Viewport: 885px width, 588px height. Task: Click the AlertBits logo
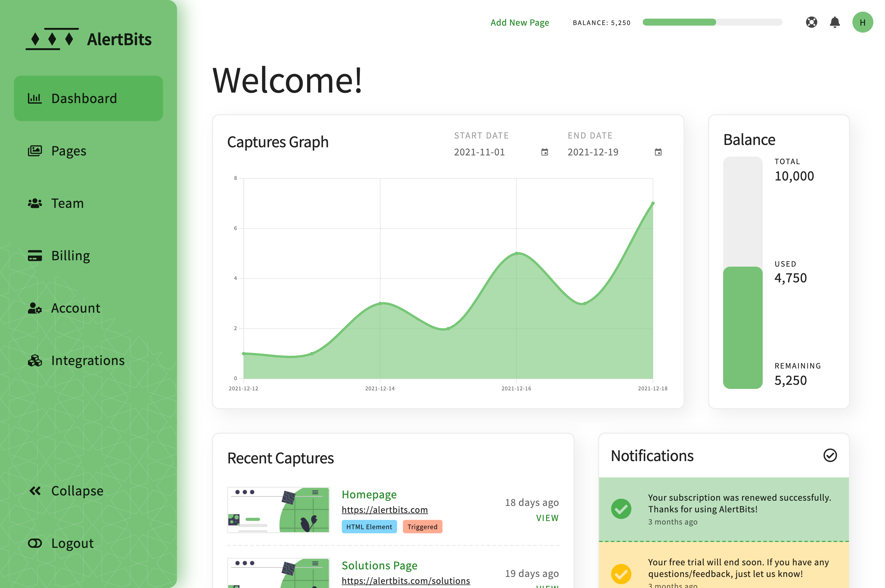point(88,39)
